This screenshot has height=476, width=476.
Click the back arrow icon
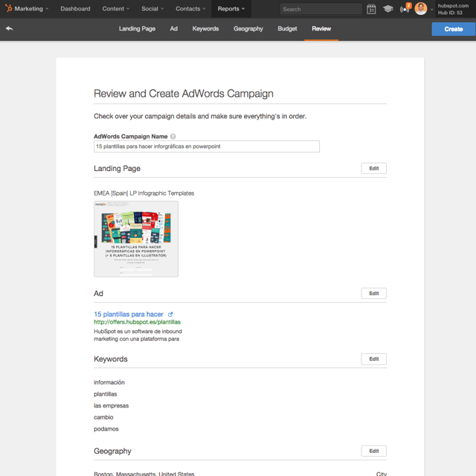click(x=9, y=29)
